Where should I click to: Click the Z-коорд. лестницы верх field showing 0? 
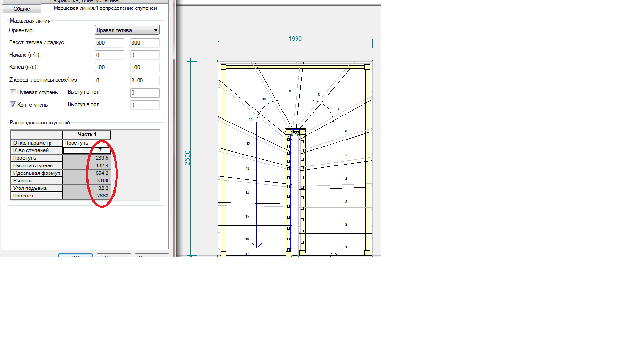click(x=109, y=81)
